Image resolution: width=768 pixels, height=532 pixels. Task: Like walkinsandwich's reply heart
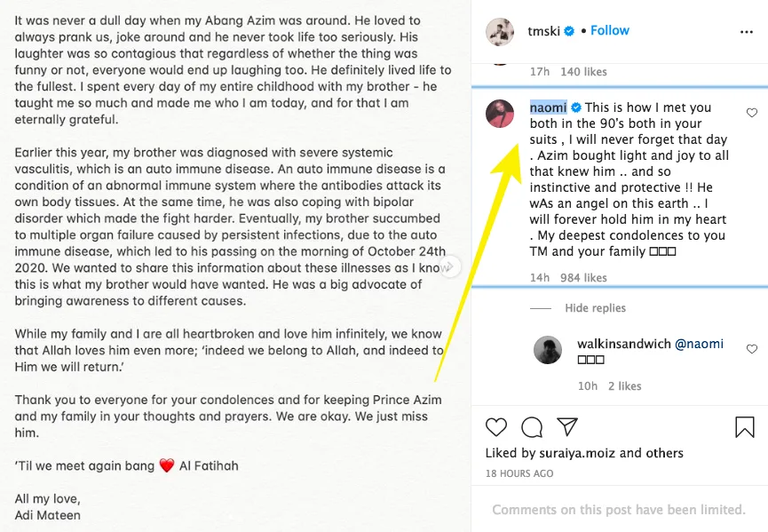[x=752, y=349]
